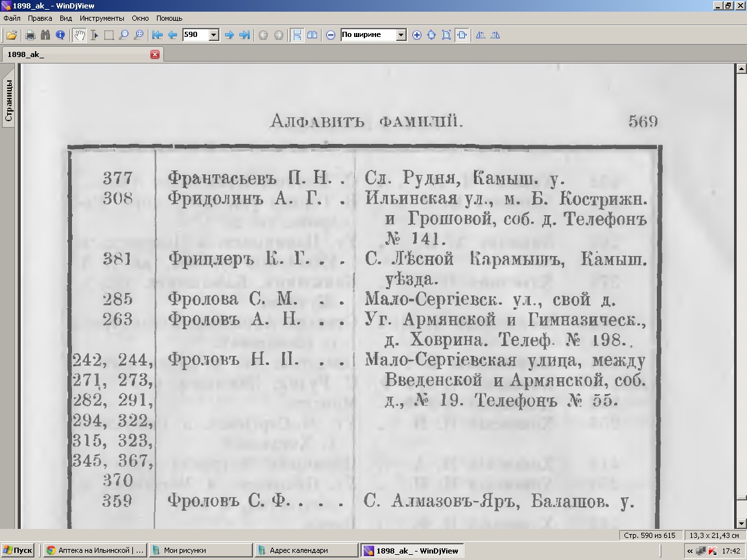Close the 1898_ak_ tab with red X

coord(155,54)
